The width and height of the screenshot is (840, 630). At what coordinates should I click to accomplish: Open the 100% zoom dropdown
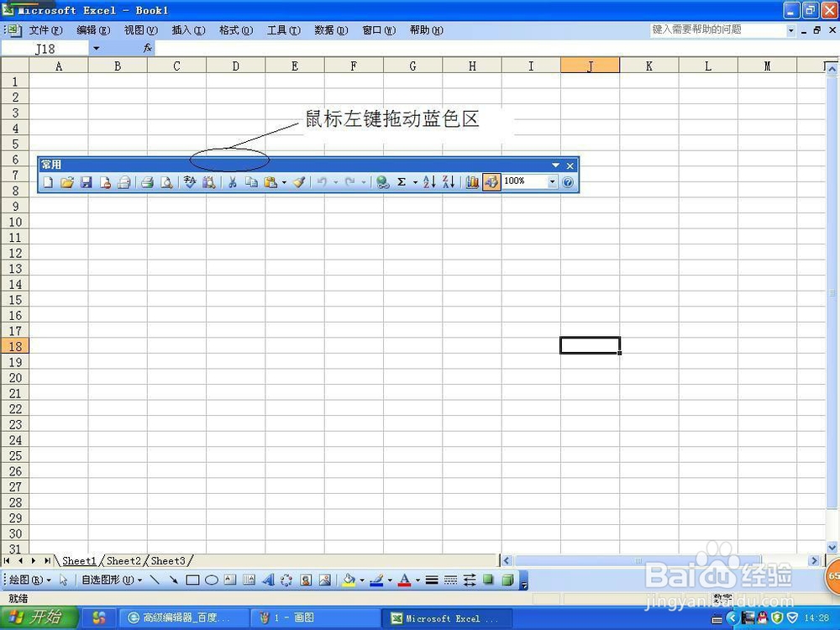click(x=553, y=182)
